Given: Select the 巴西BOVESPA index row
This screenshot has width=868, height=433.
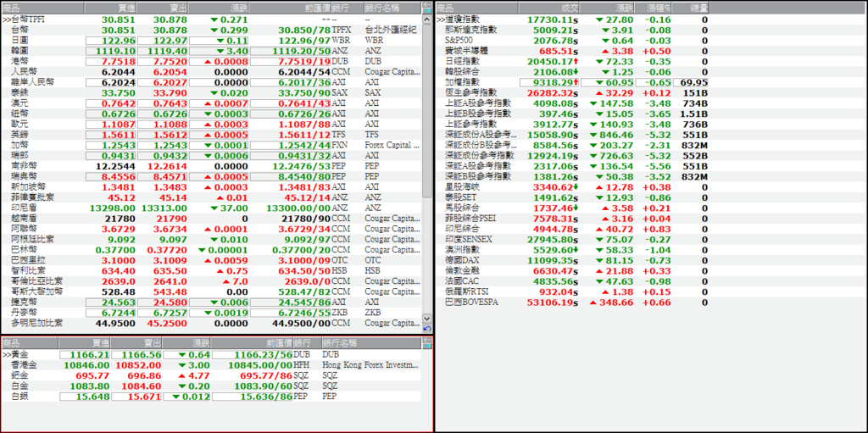Looking at the screenshot, I should click(572, 303).
